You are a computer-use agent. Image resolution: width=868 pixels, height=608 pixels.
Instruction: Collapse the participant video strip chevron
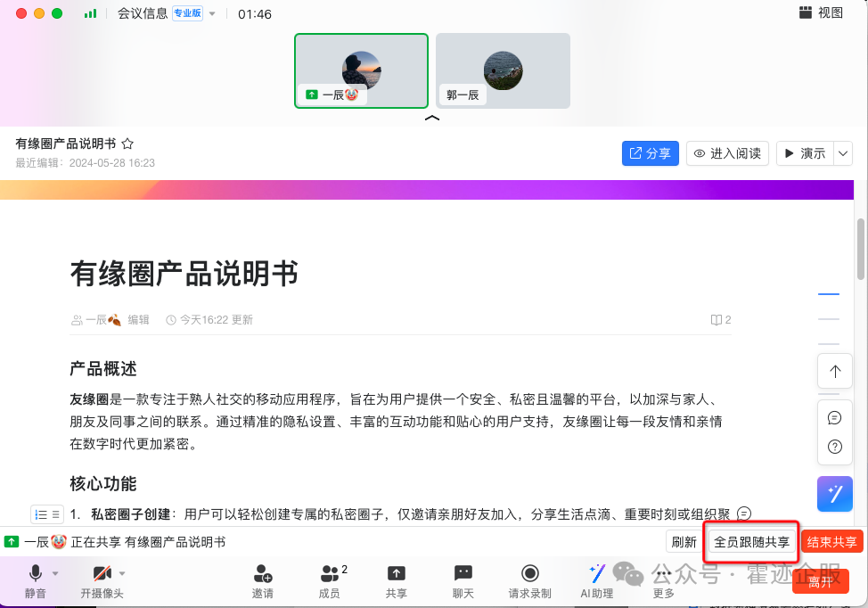tap(432, 118)
